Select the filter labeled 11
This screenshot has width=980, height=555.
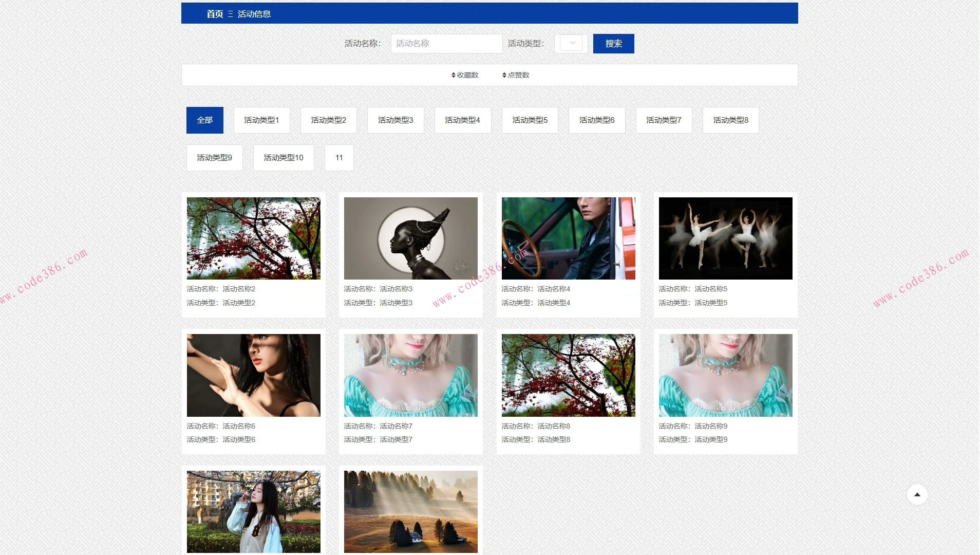tap(339, 158)
